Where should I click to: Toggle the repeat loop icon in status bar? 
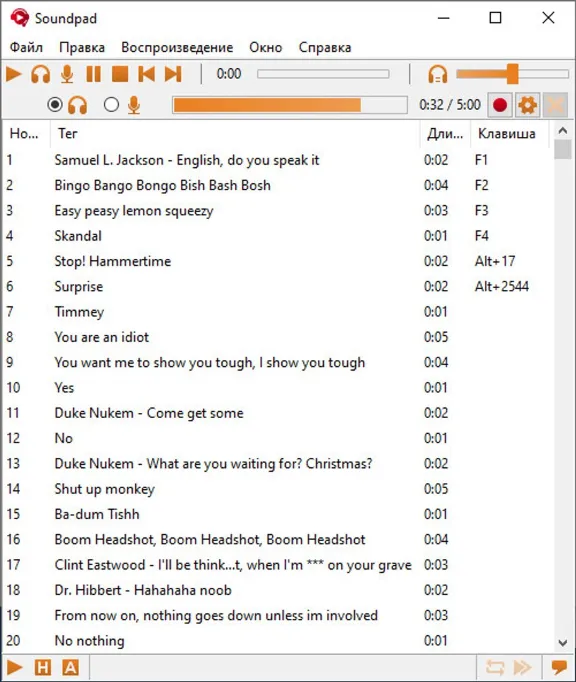495,667
